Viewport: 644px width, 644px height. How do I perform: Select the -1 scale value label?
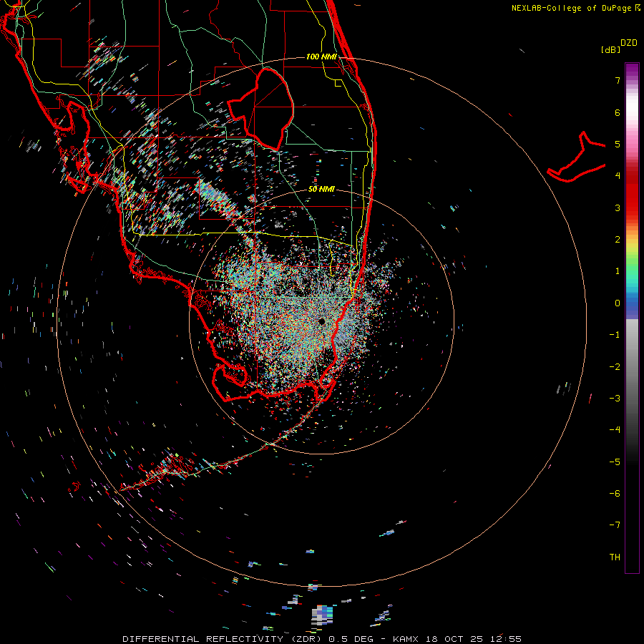pyautogui.click(x=615, y=335)
